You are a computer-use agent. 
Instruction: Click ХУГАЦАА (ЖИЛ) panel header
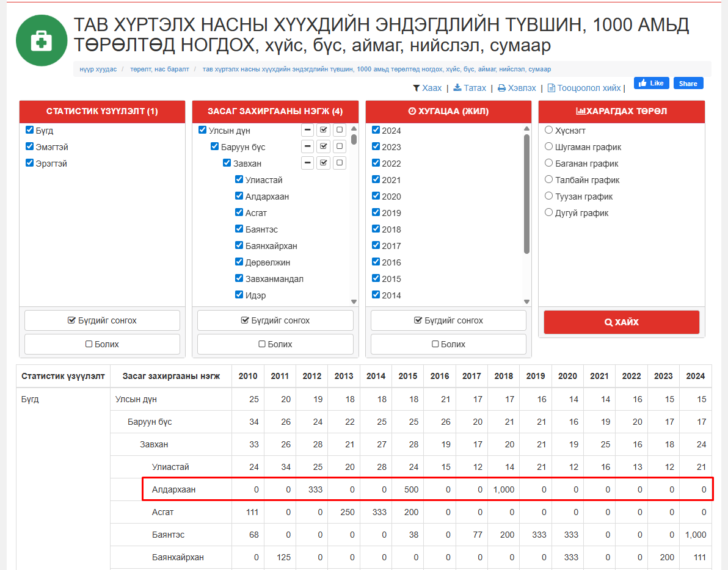tap(448, 111)
